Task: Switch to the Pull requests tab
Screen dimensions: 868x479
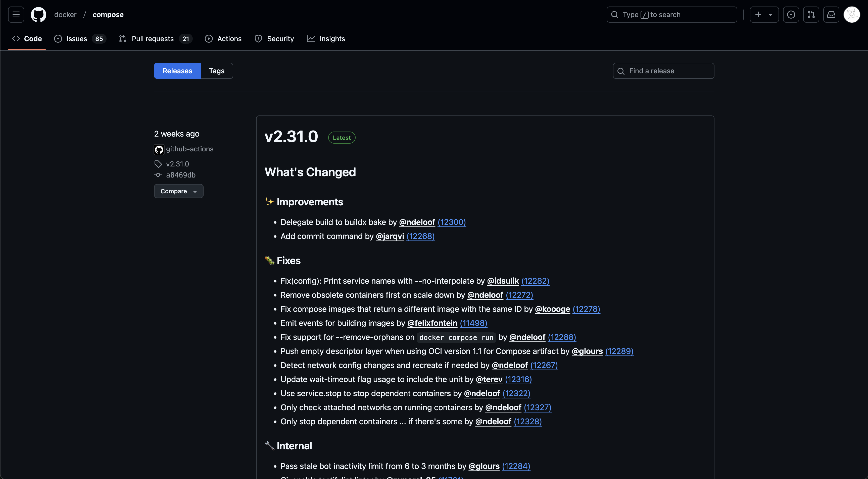Action: [x=153, y=38]
